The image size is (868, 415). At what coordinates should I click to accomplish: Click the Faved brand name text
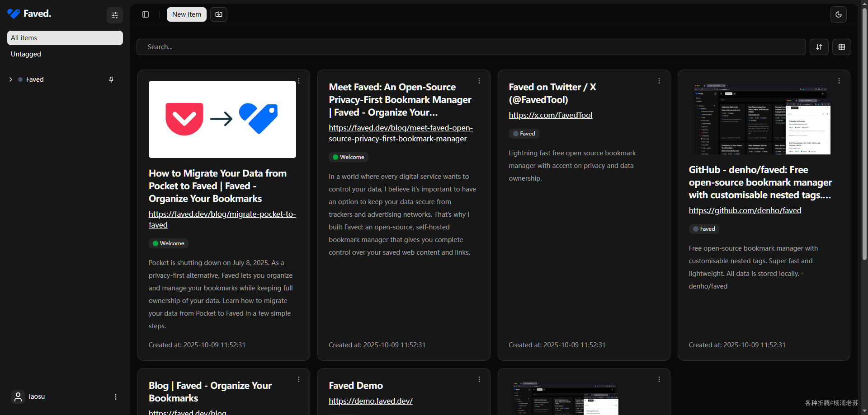(x=38, y=14)
